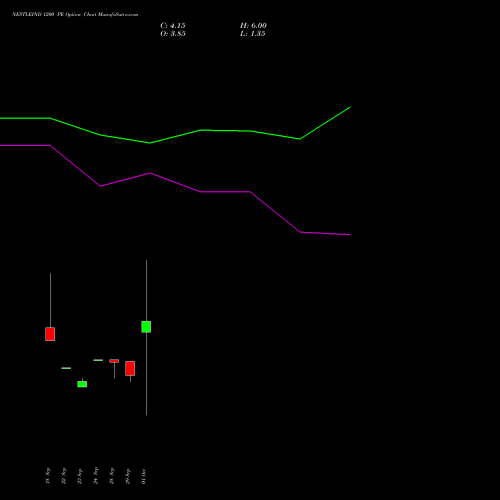Image resolution: width=500 pixels, height=500 pixels.
Task: Click the low value 'L: 1.35'
Action: pos(253,34)
